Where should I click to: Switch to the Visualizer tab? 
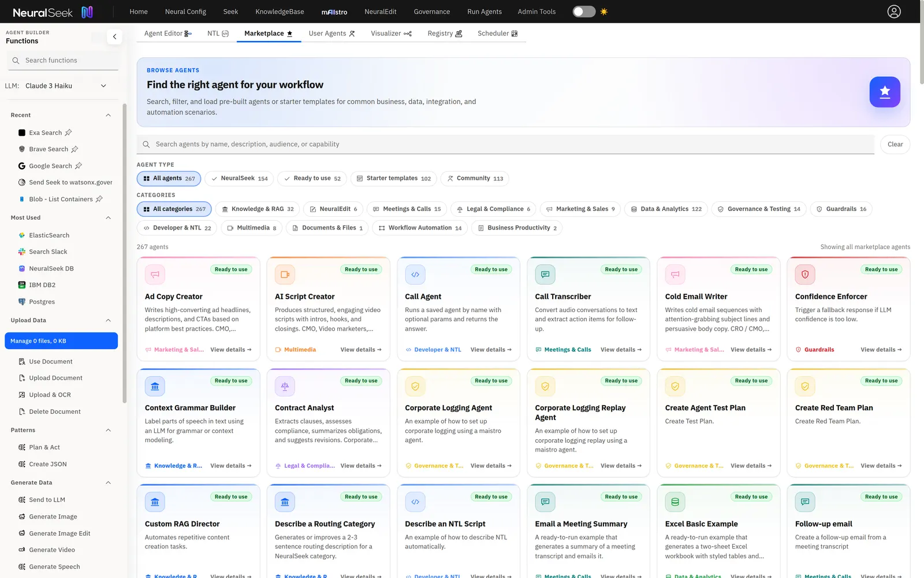coord(391,34)
